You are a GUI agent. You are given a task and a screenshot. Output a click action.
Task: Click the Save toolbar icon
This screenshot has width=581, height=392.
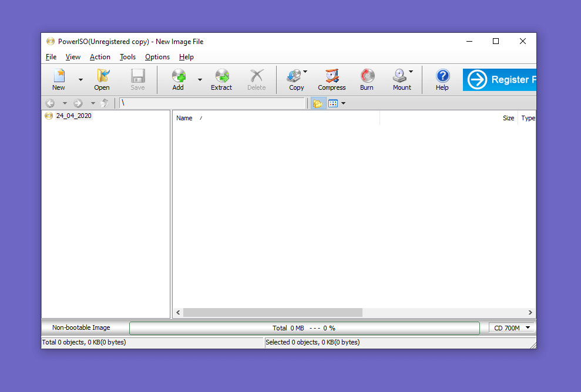137,80
